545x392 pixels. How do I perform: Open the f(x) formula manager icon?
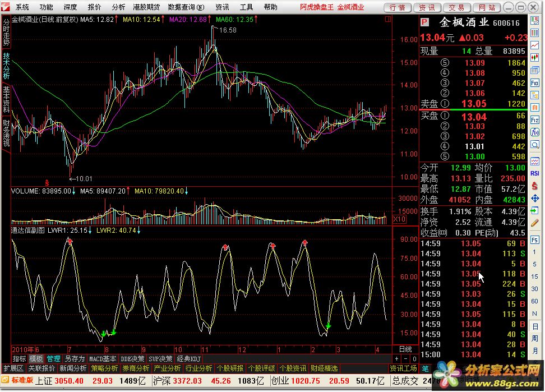click(x=534, y=132)
